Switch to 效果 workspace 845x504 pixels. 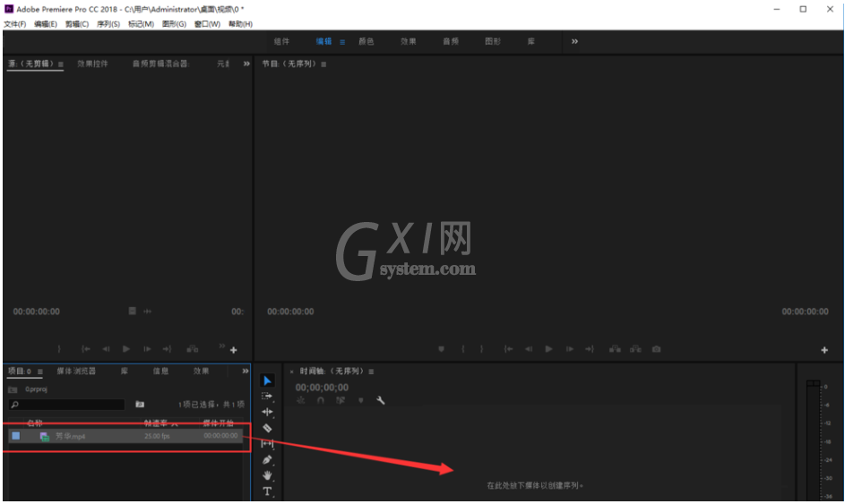pos(408,41)
